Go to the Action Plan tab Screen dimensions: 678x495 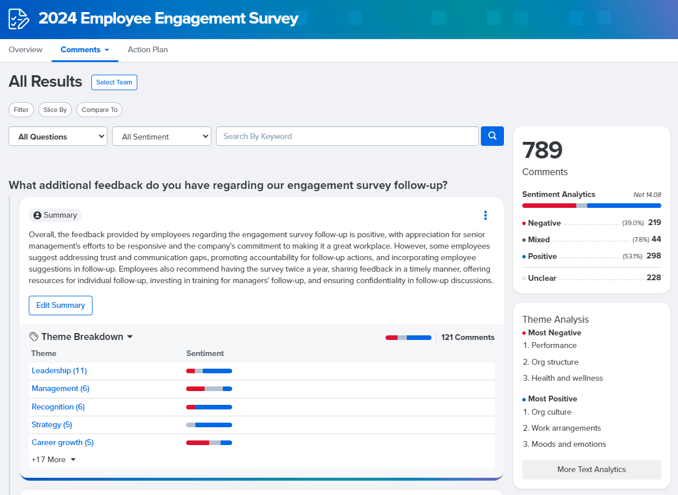pos(147,50)
